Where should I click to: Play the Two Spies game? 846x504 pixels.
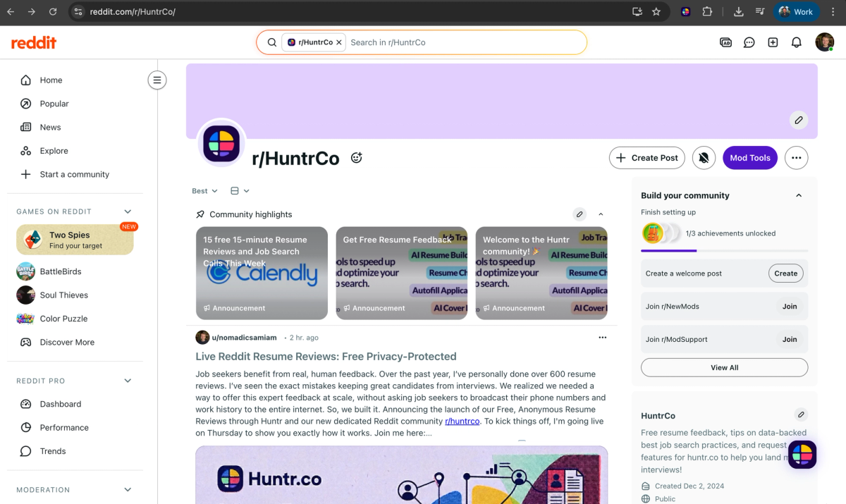click(x=75, y=240)
